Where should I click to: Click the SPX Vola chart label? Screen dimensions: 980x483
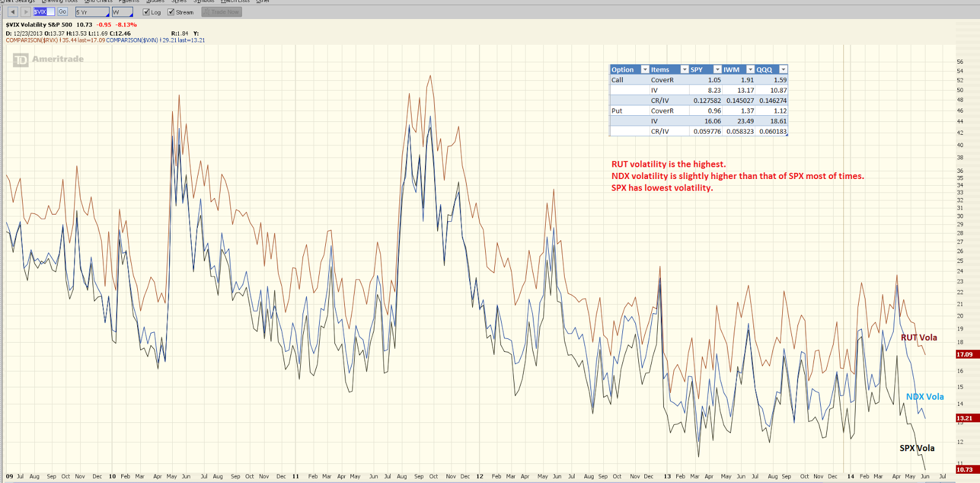click(917, 448)
